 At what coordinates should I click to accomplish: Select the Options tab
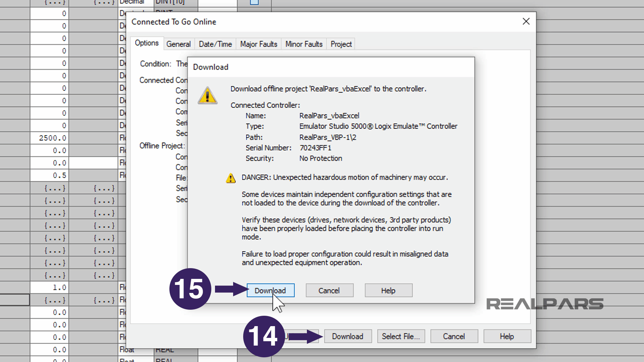coord(147,43)
